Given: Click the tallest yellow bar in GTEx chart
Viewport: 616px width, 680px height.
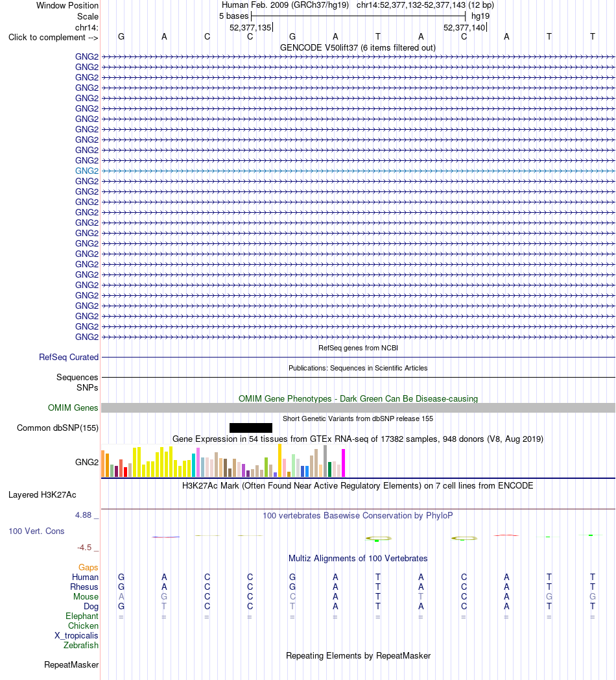Looking at the screenshot, I should point(279,461).
